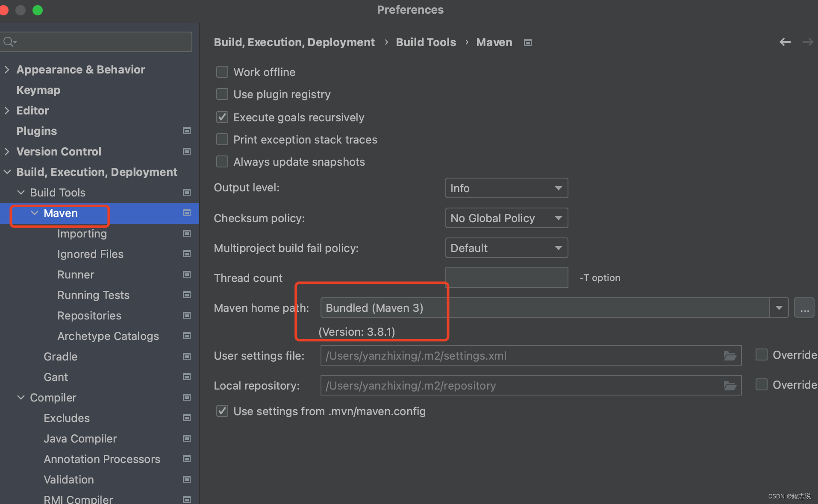Click project-level icon beside Gant
818x504 pixels.
[187, 377]
